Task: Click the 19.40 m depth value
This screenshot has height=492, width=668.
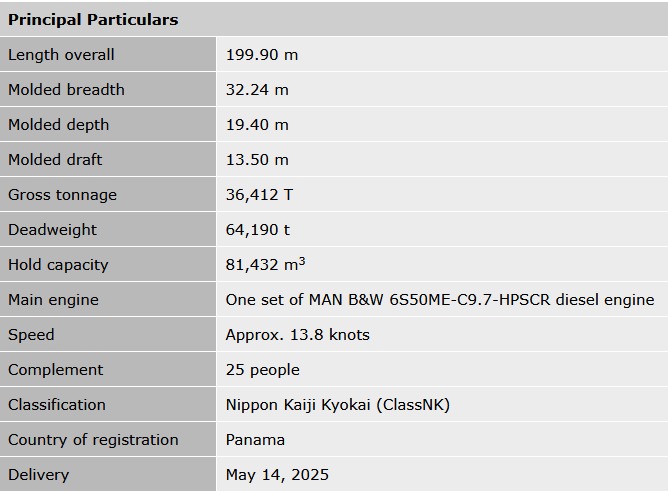Action: (x=257, y=125)
